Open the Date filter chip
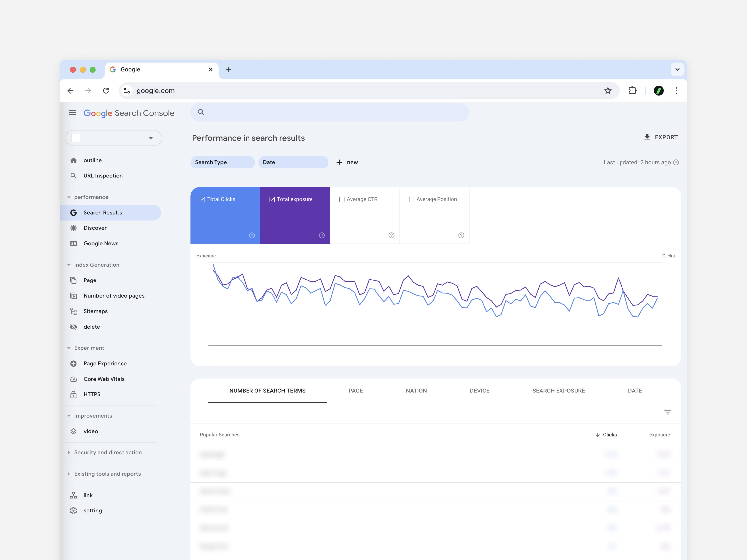 coord(293,162)
